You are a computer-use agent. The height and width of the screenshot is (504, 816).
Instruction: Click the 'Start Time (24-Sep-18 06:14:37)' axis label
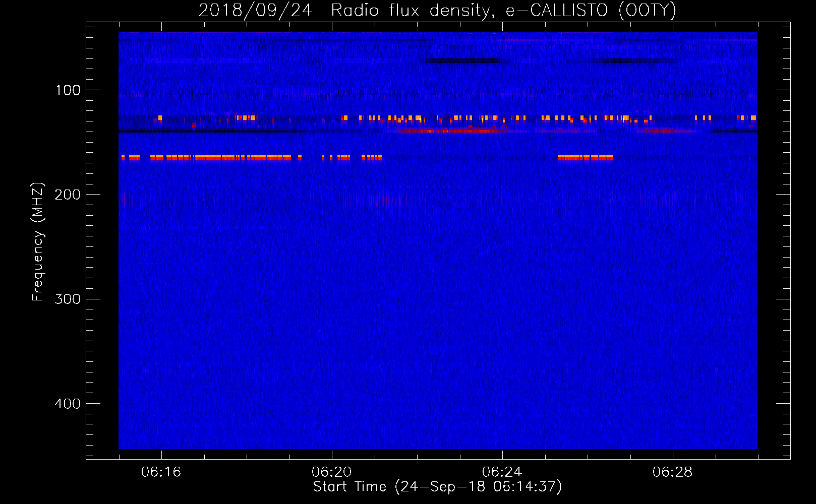[x=437, y=487]
